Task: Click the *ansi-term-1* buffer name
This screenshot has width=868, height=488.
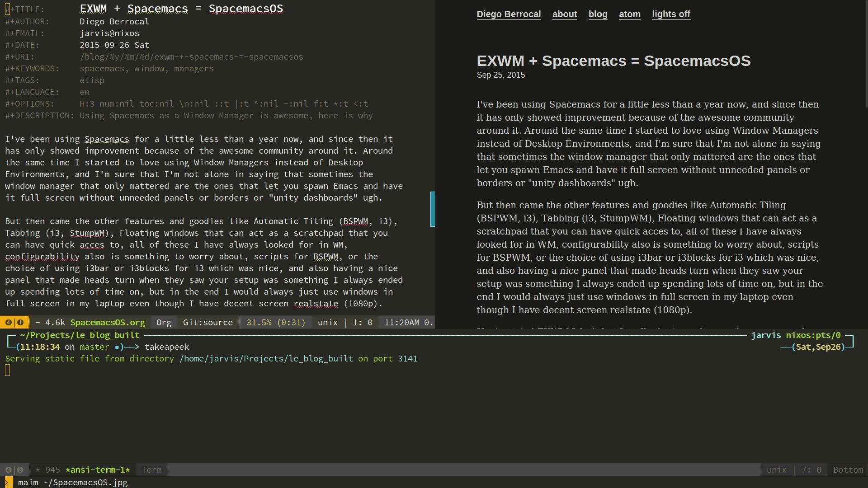Action: point(98,470)
